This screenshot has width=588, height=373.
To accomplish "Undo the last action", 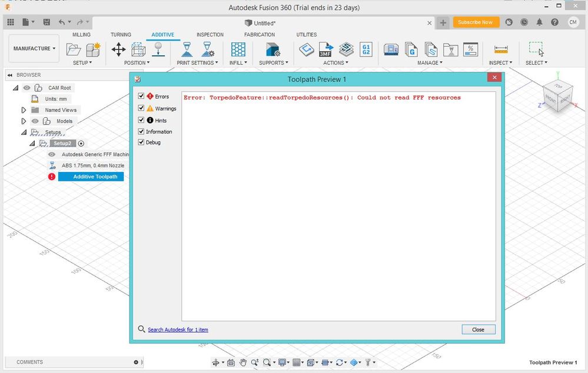I will tap(62, 22).
